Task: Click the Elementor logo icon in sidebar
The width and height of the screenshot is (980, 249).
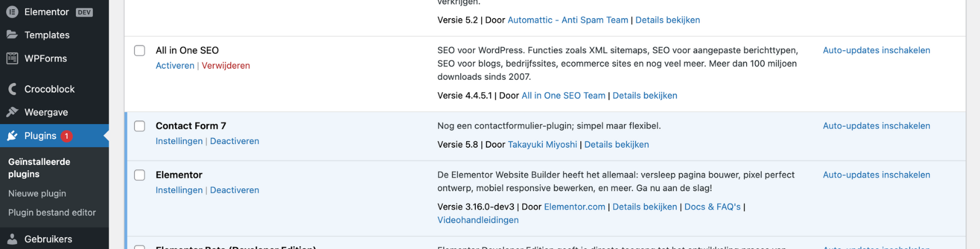Action: pyautogui.click(x=12, y=12)
